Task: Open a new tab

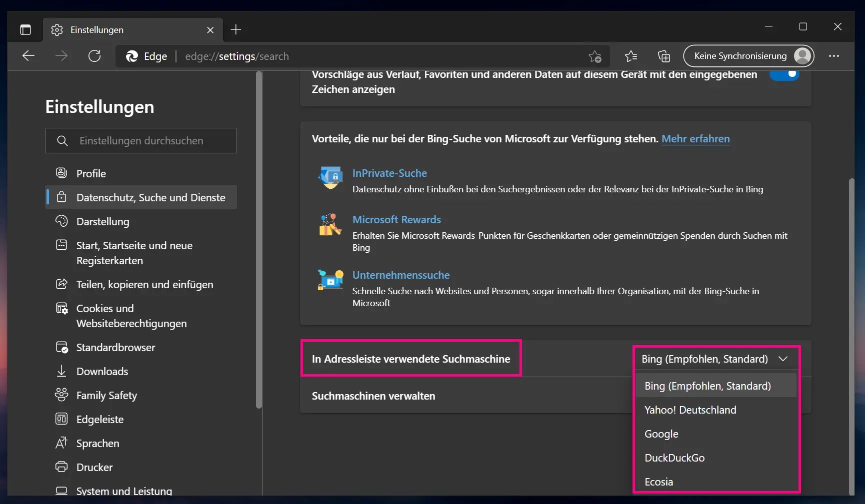Action: 236,30
